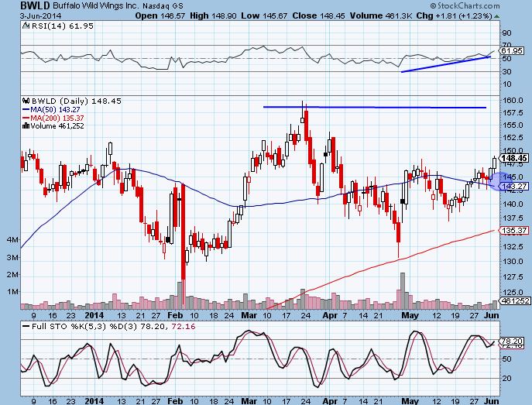Click the RSI indicator icon beside RSI(14)
The height and width of the screenshot is (405, 532).
26,26
